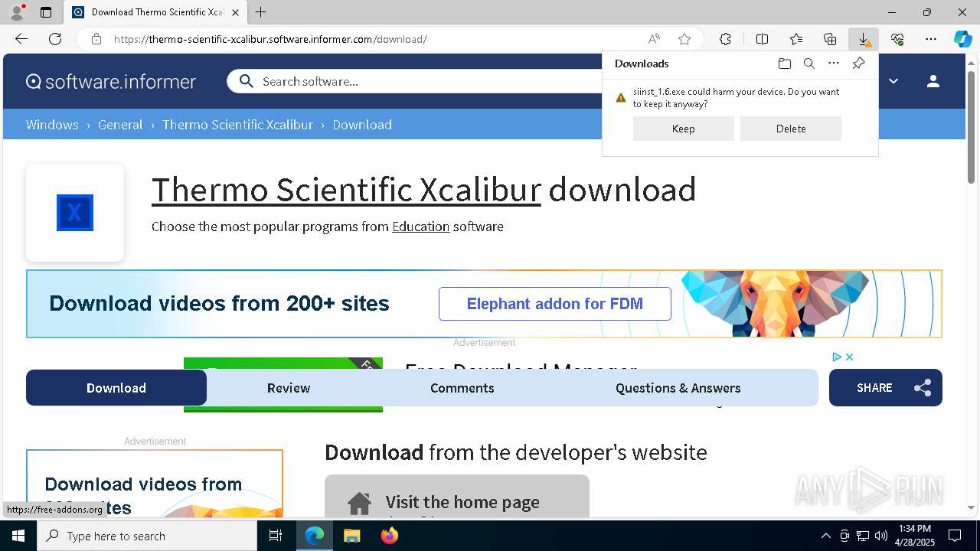980x551 pixels.
Task: Open the Copilot sidebar icon
Action: click(962, 39)
